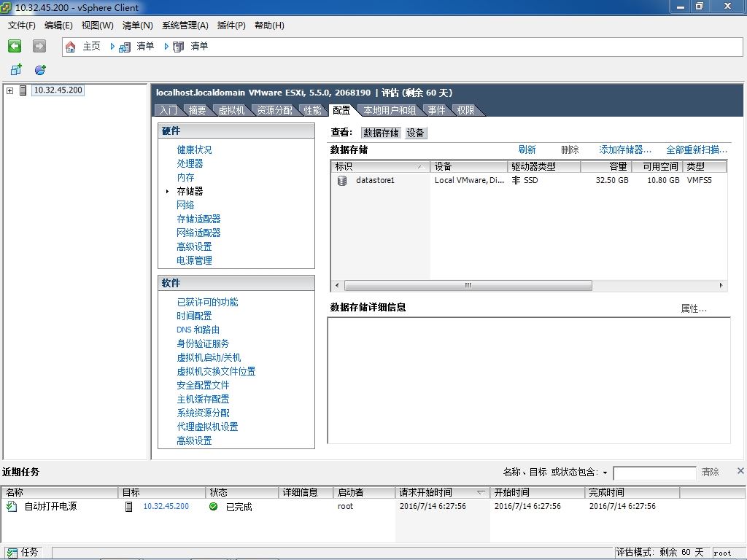Click the recent tasks filter input field
The height and width of the screenshot is (560, 747).
coord(654,472)
